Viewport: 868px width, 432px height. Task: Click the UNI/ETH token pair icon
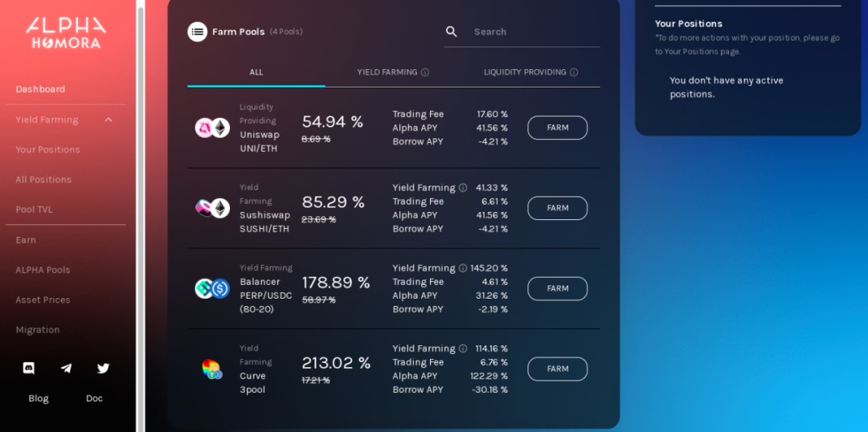click(212, 128)
